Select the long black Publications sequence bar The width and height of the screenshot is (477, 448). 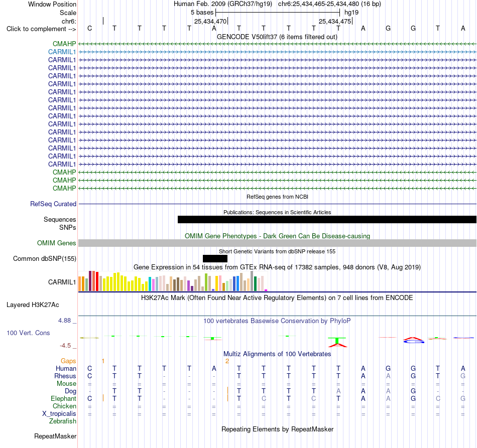pyautogui.click(x=327, y=219)
